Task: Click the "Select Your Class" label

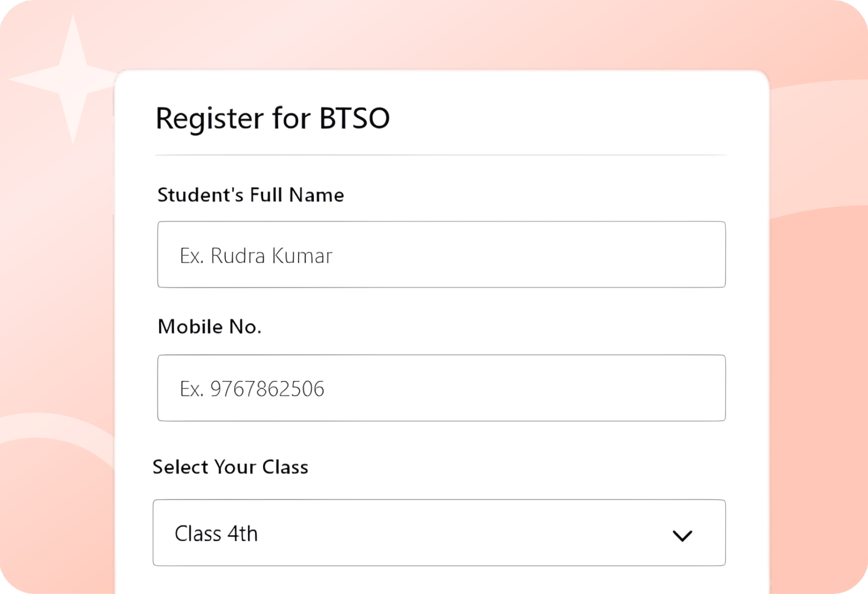Action: point(230,467)
